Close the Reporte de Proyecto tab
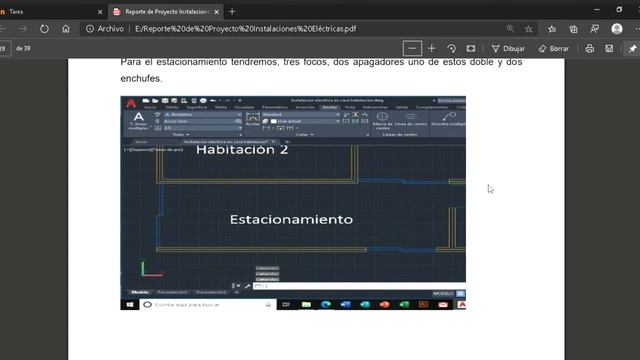The image size is (640, 360). [x=216, y=12]
